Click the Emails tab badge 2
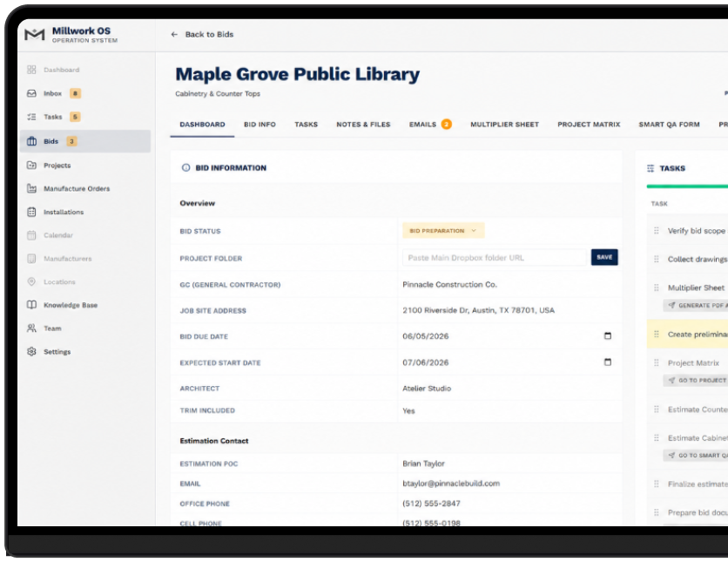Image resolution: width=728 pixels, height=562 pixels. (446, 125)
